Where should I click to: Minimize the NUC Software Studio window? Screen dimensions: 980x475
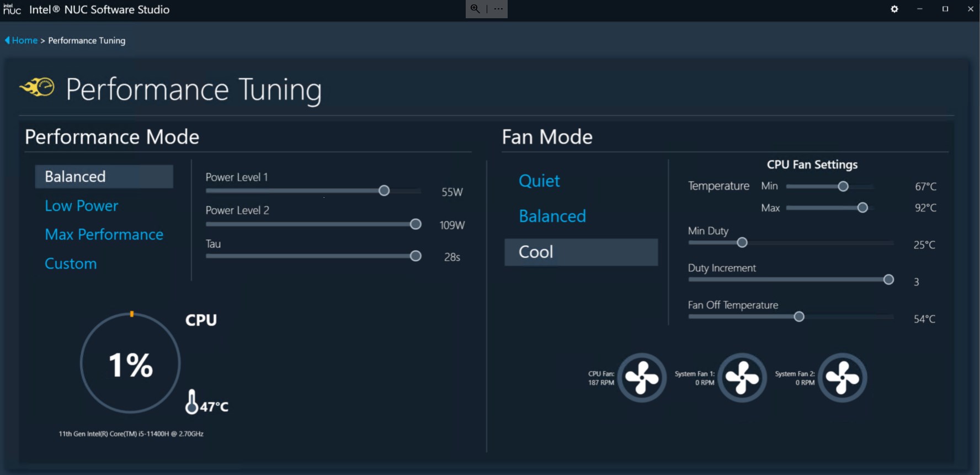(919, 9)
